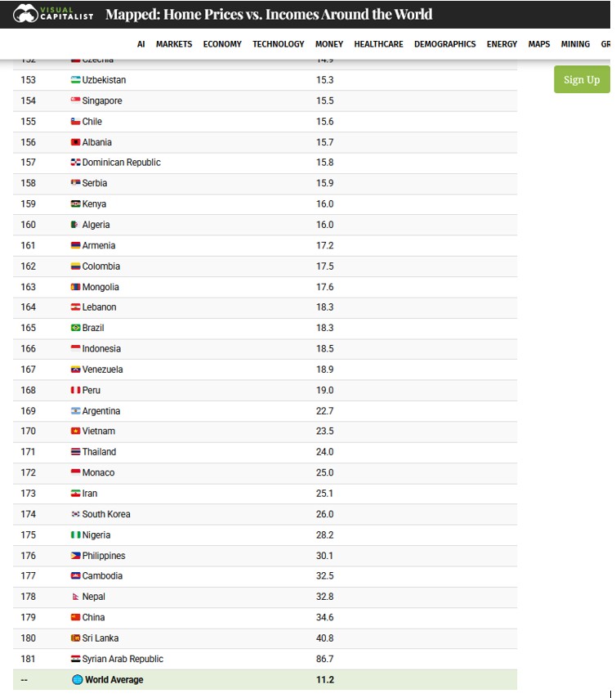This screenshot has width=616, height=698.
Task: Open the MARKETS navigation item
Action: pos(174,44)
